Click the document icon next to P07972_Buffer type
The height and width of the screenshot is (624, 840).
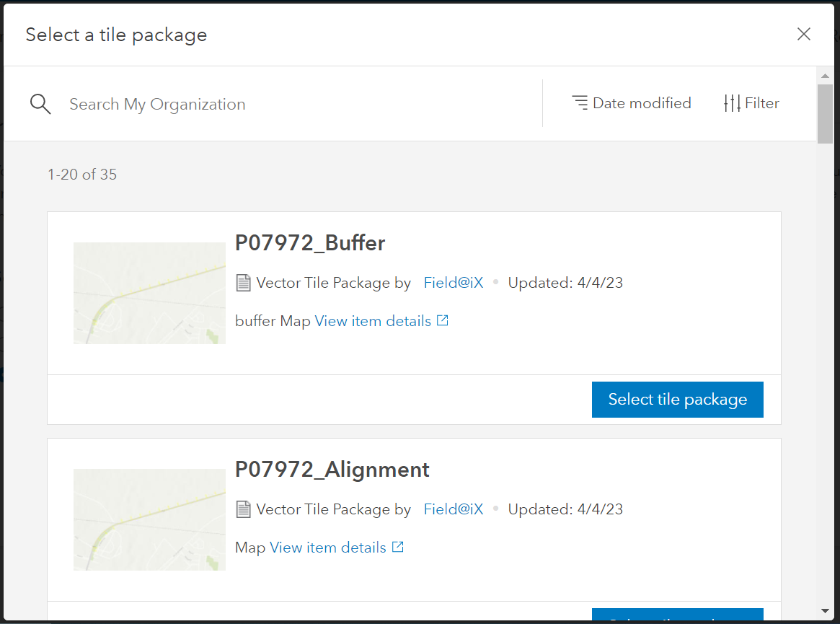coord(242,282)
